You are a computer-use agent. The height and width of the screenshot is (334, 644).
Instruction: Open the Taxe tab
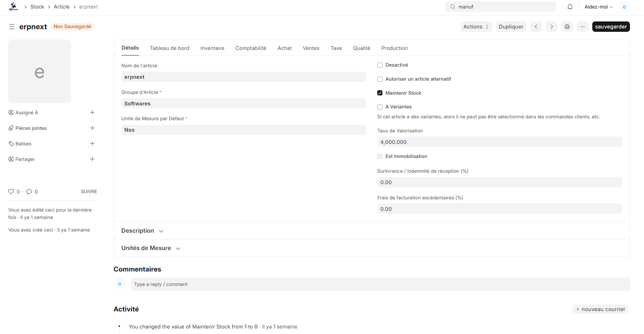coord(336,48)
